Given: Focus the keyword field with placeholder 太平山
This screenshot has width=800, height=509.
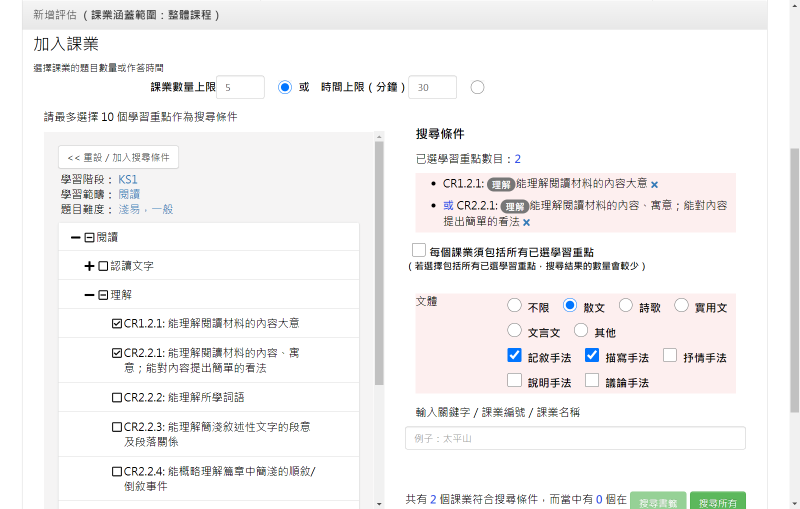Looking at the screenshot, I should click(x=575, y=438).
